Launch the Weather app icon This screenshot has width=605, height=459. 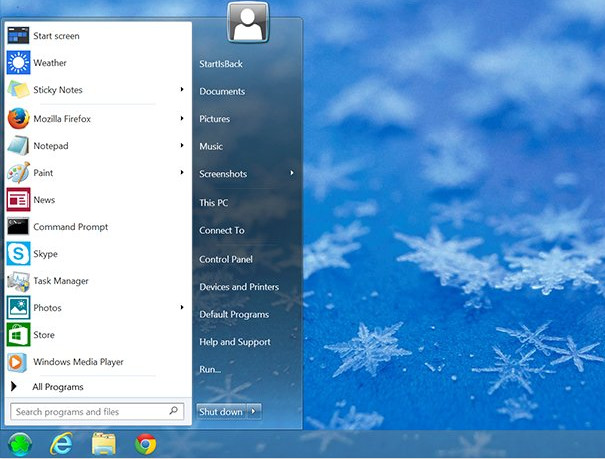(18, 62)
